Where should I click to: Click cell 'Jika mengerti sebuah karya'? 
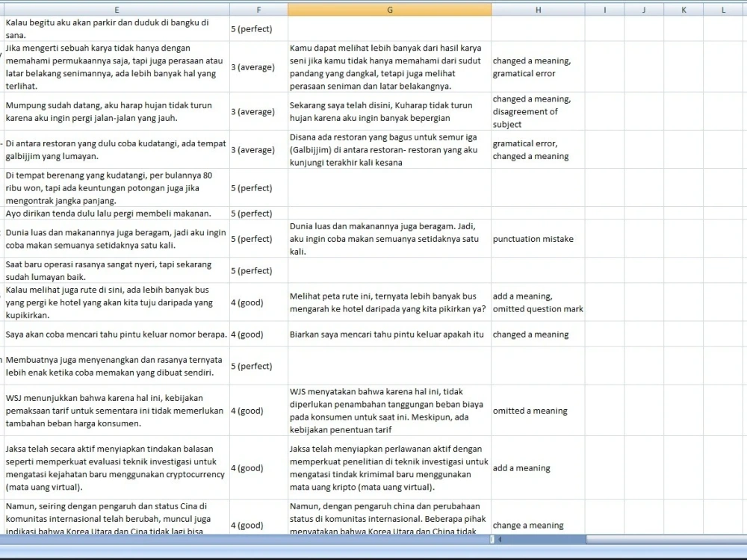(117, 66)
